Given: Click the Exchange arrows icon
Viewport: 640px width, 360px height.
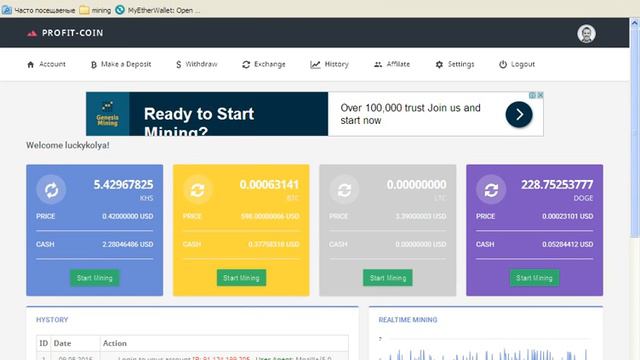Looking at the screenshot, I should click(246, 64).
